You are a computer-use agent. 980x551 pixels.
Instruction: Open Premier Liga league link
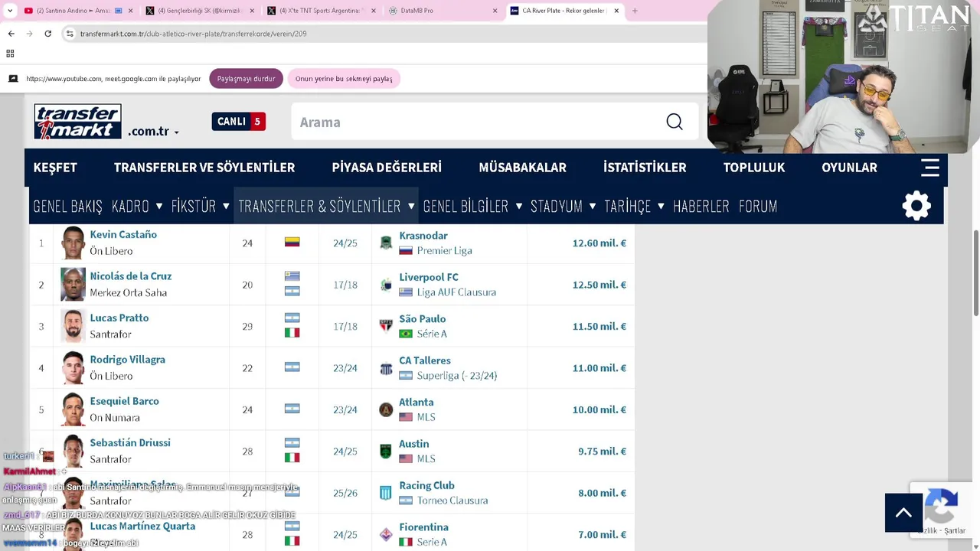(444, 251)
